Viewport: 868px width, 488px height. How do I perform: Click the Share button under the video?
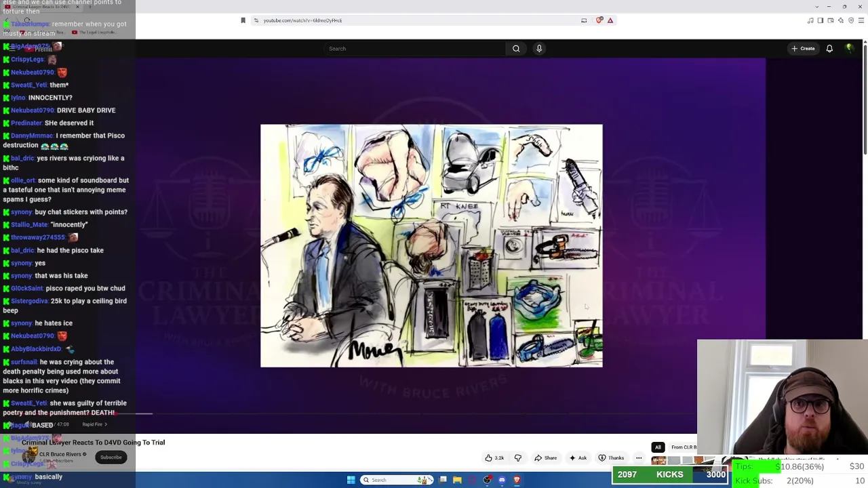[546, 458]
